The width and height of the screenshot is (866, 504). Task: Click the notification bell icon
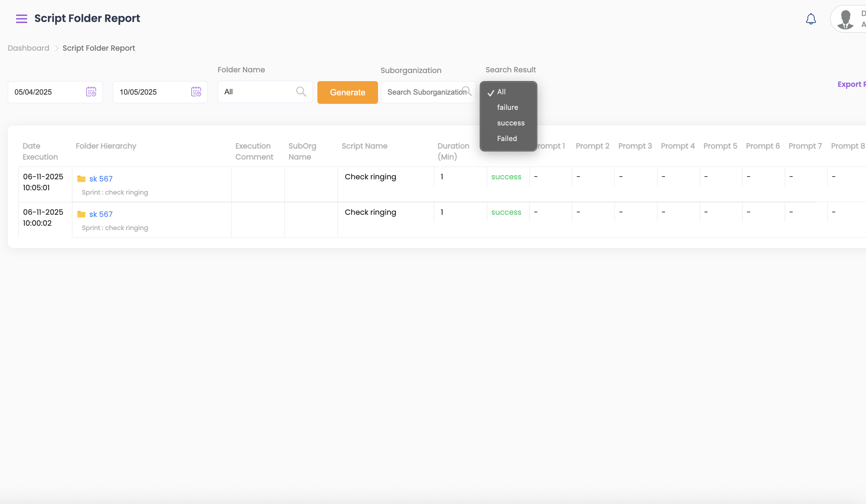click(x=811, y=19)
